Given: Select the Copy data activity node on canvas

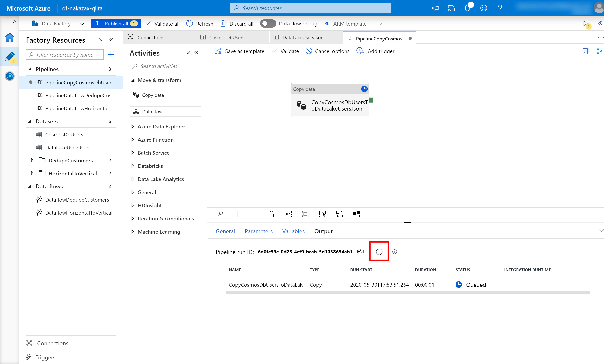Looking at the screenshot, I should tap(330, 100).
